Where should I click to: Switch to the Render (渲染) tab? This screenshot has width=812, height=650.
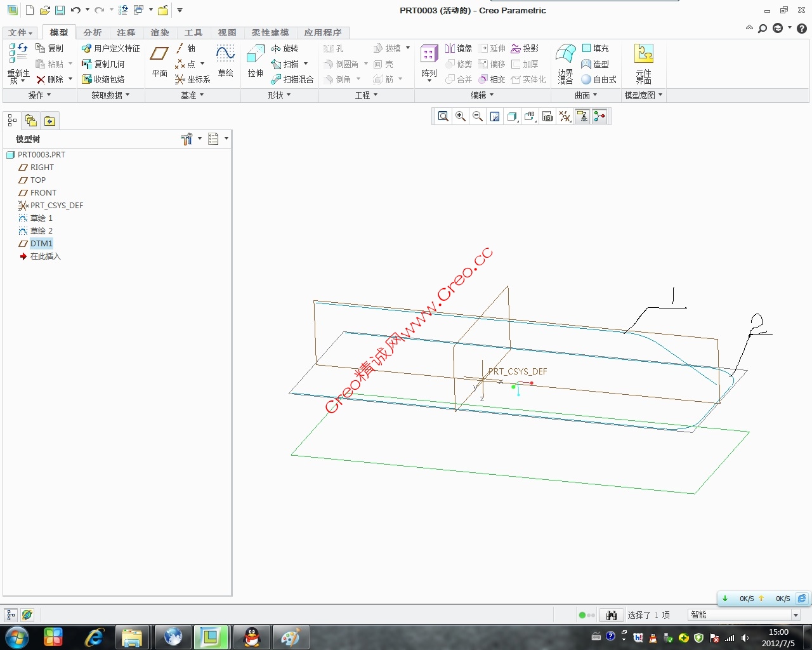(159, 32)
